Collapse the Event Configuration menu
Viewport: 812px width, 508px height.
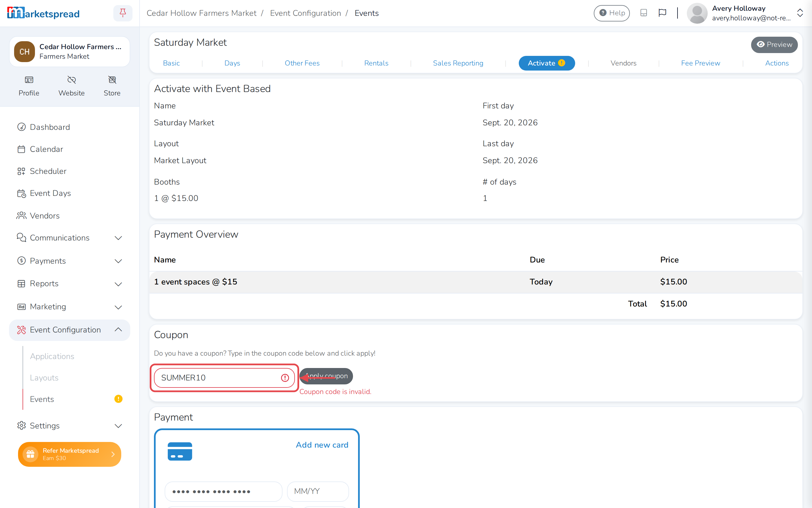point(69,330)
